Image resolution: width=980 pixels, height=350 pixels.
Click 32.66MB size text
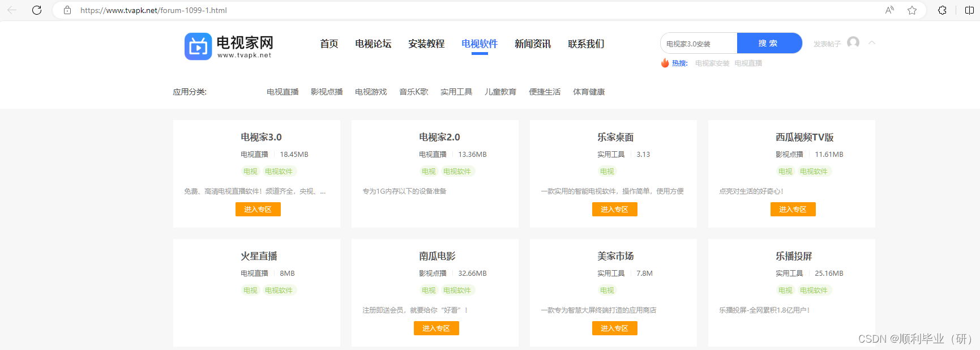[x=472, y=274]
